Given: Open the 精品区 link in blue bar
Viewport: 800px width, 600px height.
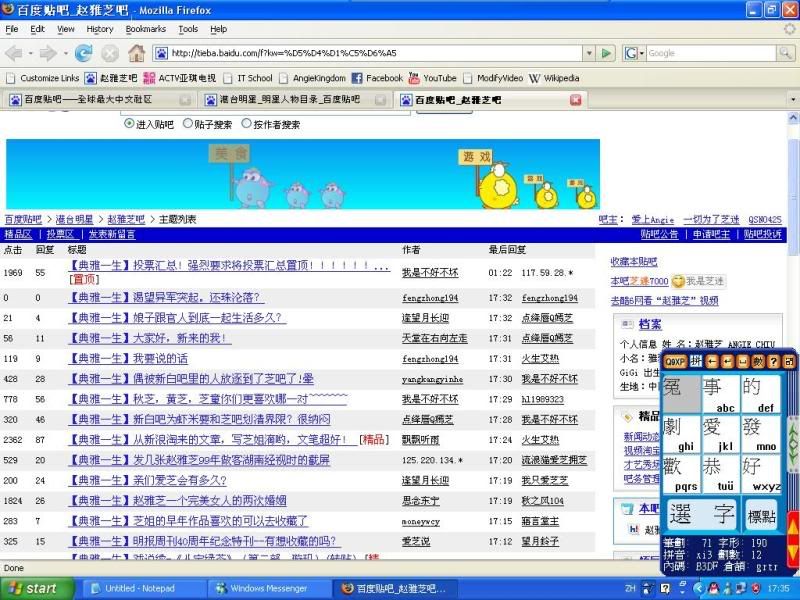Looking at the screenshot, I should point(18,234).
